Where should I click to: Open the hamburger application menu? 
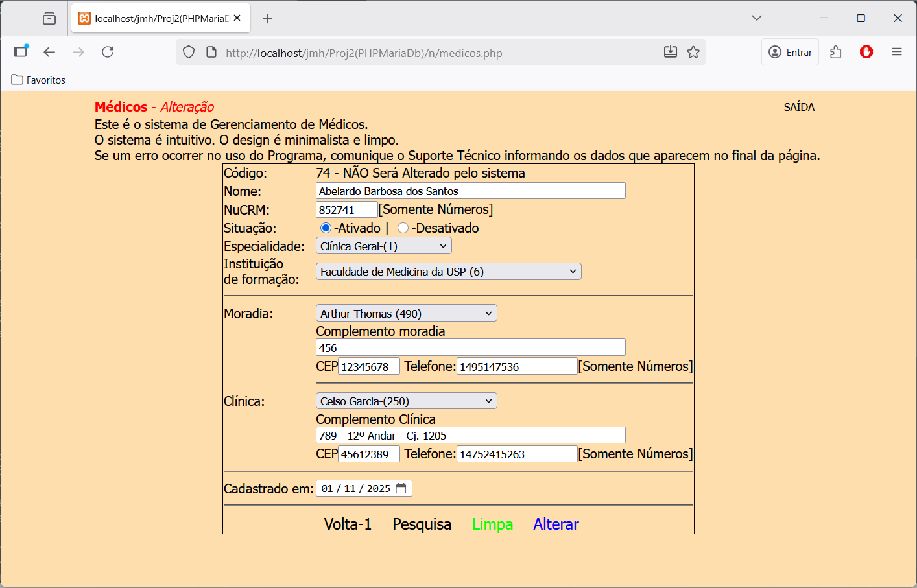[897, 52]
